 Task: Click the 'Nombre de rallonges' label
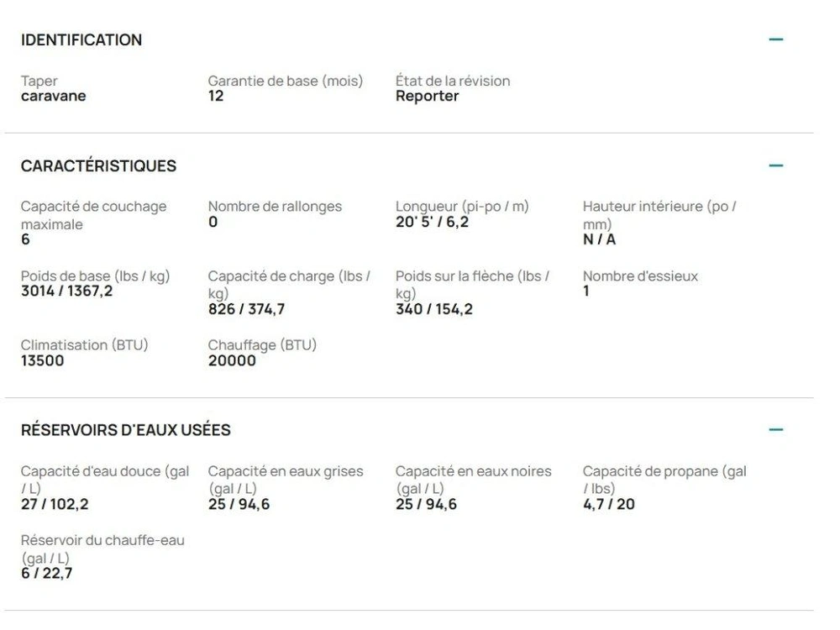pyautogui.click(x=275, y=206)
